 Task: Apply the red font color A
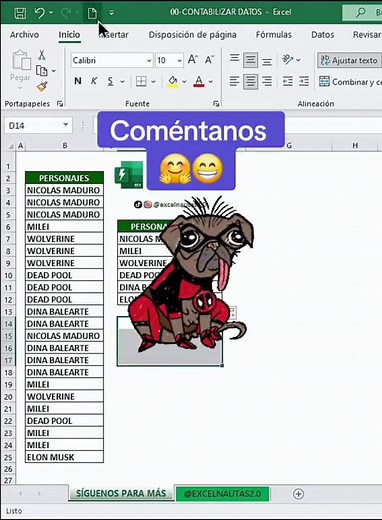199,81
